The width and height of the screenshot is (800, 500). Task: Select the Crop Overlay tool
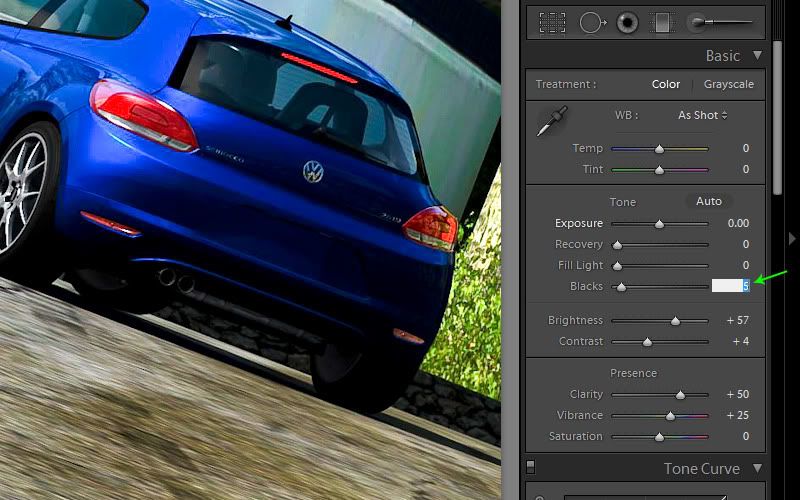pos(553,23)
